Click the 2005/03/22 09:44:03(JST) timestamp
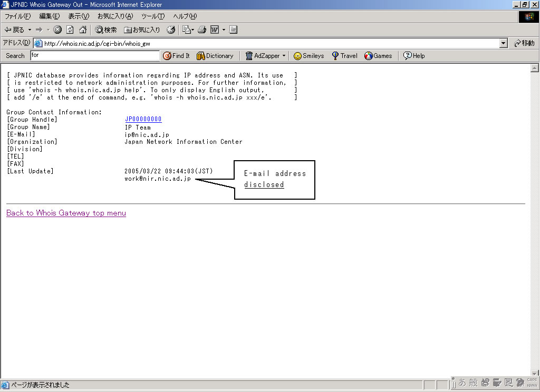Screen dimensions: 540x392 [169, 171]
